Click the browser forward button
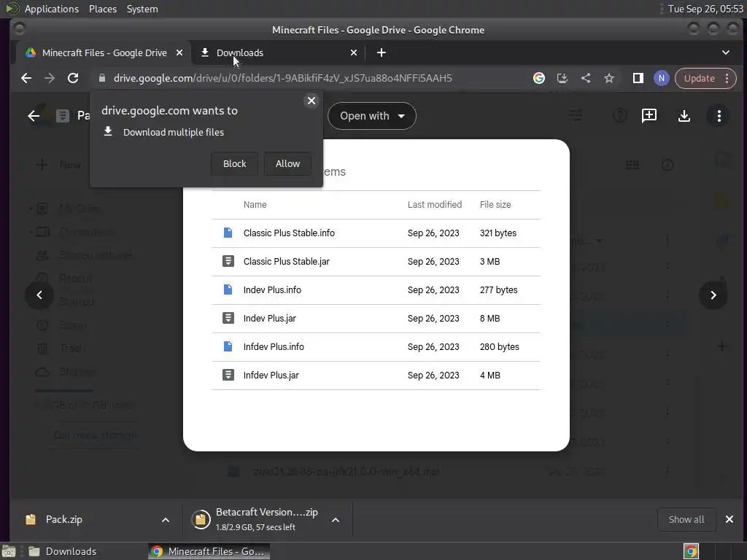This screenshot has height=560, width=747. pyautogui.click(x=50, y=78)
